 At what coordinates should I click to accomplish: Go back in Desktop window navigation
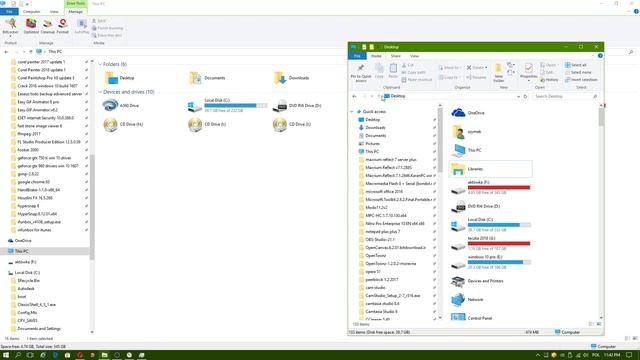tap(354, 96)
